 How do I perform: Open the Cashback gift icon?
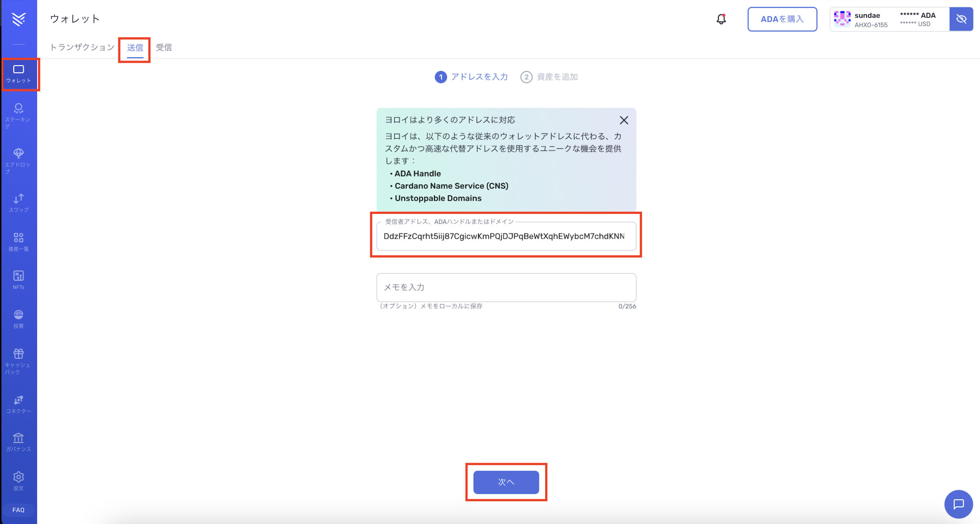18,360
